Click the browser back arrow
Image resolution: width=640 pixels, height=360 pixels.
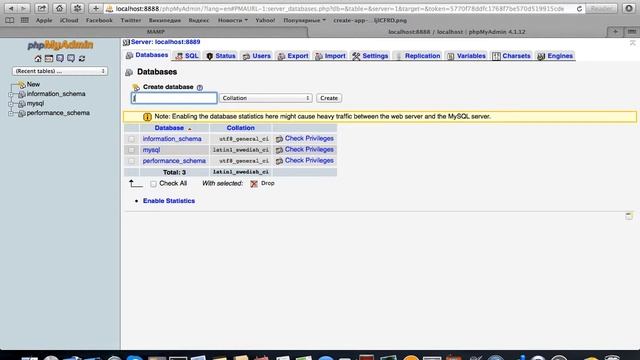tap(11, 8)
